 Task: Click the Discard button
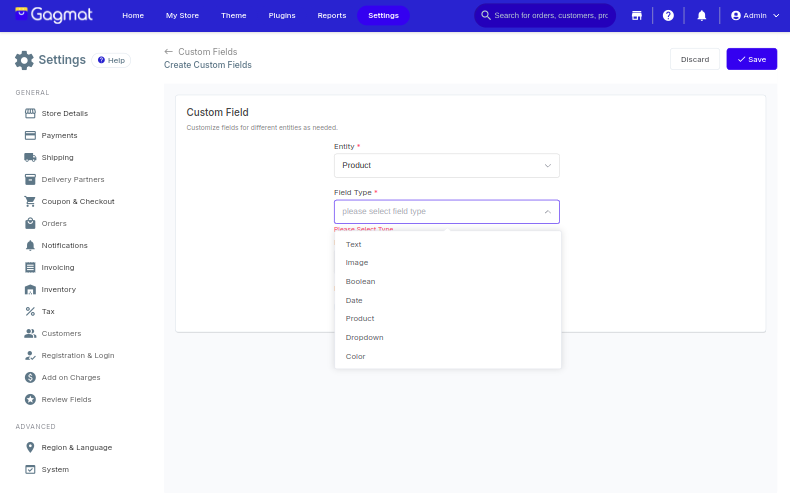[x=695, y=59]
